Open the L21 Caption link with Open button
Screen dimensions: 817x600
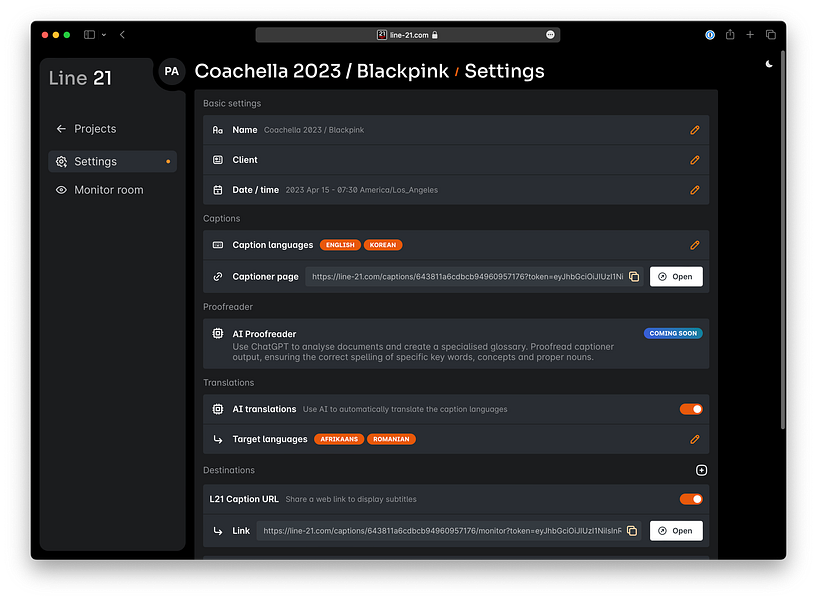676,531
